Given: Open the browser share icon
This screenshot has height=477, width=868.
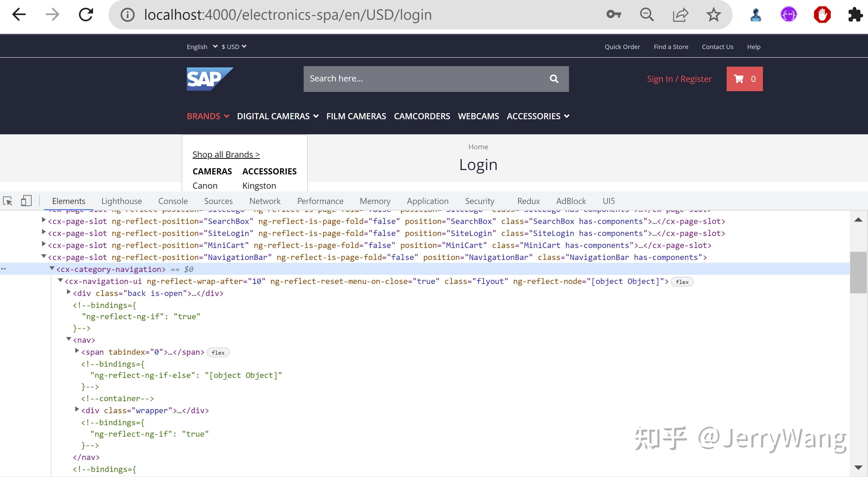Looking at the screenshot, I should click(x=681, y=14).
